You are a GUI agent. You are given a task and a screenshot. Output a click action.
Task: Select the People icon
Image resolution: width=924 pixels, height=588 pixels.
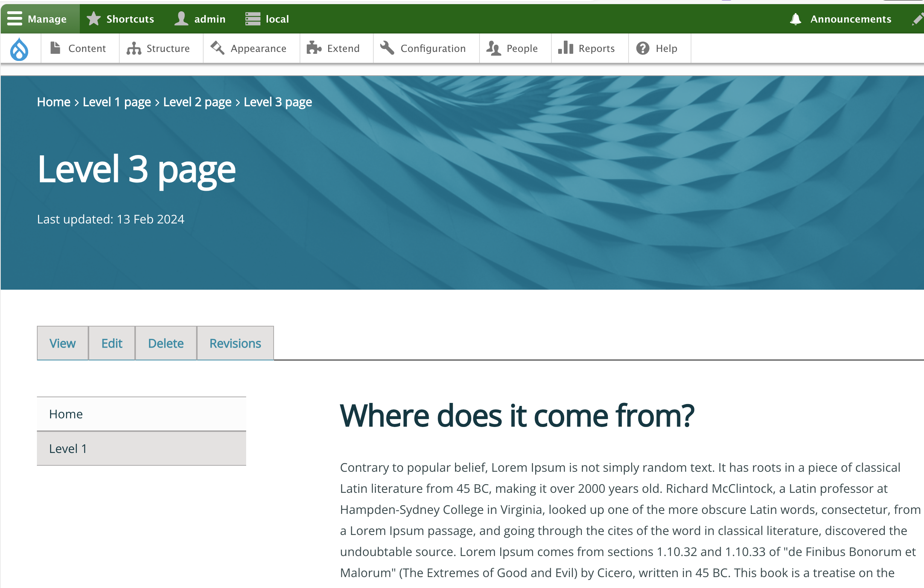493,48
